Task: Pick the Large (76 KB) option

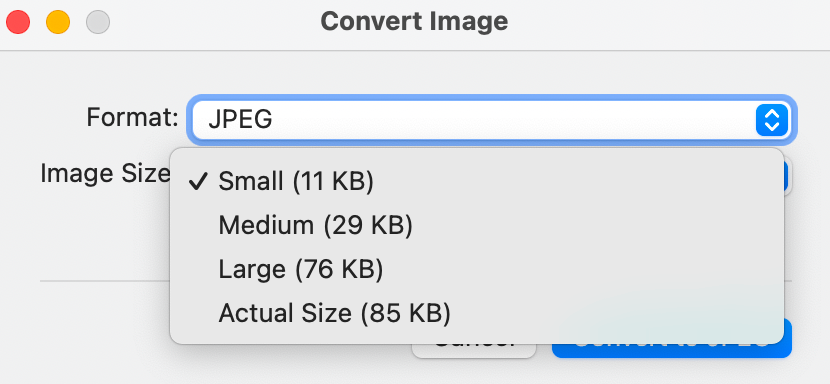Action: click(476, 270)
